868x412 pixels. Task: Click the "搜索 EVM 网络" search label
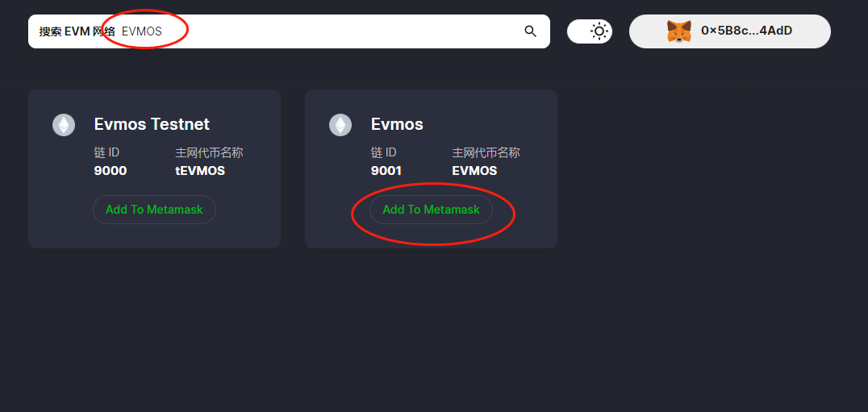[x=77, y=31]
